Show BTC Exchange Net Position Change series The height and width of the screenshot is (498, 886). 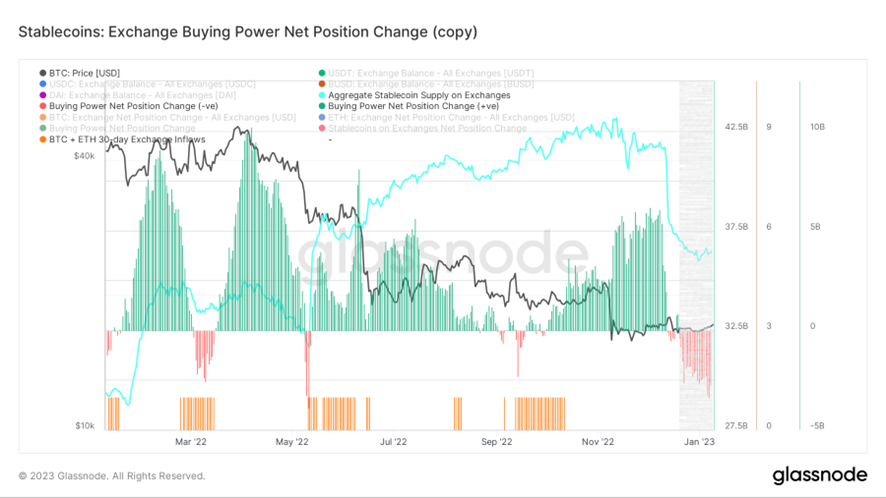(x=172, y=117)
